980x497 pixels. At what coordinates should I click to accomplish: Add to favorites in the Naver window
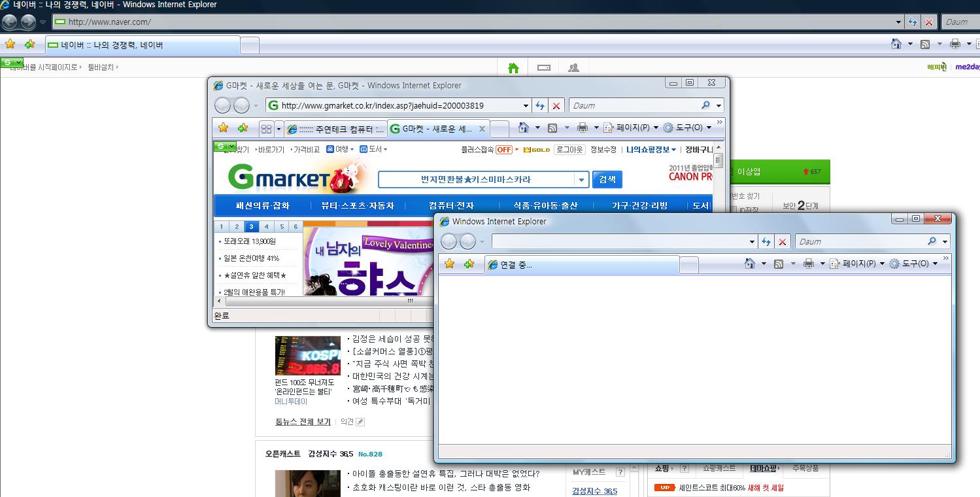(29, 44)
